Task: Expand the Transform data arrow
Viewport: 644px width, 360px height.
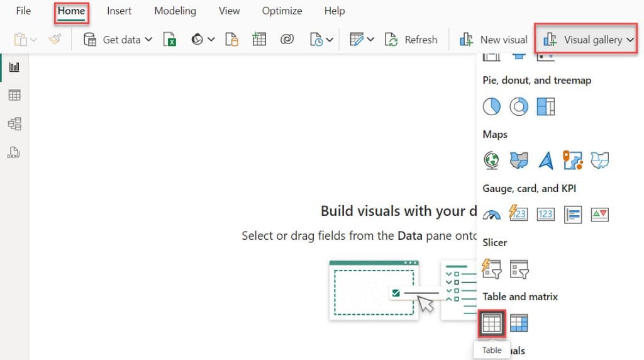Action: (x=370, y=40)
